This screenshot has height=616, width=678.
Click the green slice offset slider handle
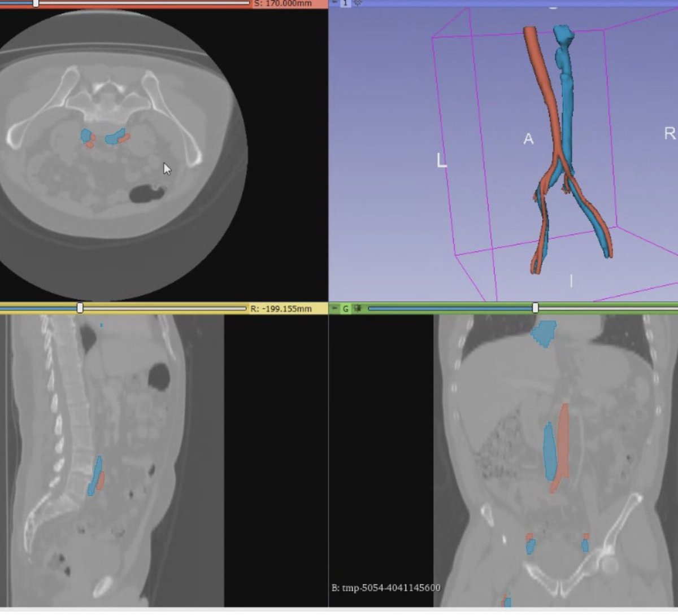click(535, 308)
